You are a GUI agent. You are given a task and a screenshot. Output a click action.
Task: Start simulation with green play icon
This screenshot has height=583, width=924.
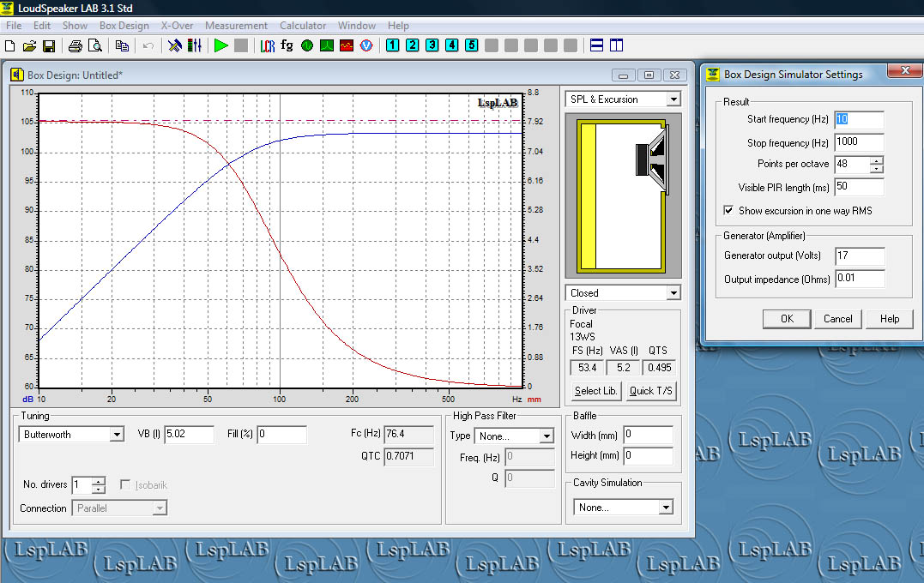click(x=221, y=45)
